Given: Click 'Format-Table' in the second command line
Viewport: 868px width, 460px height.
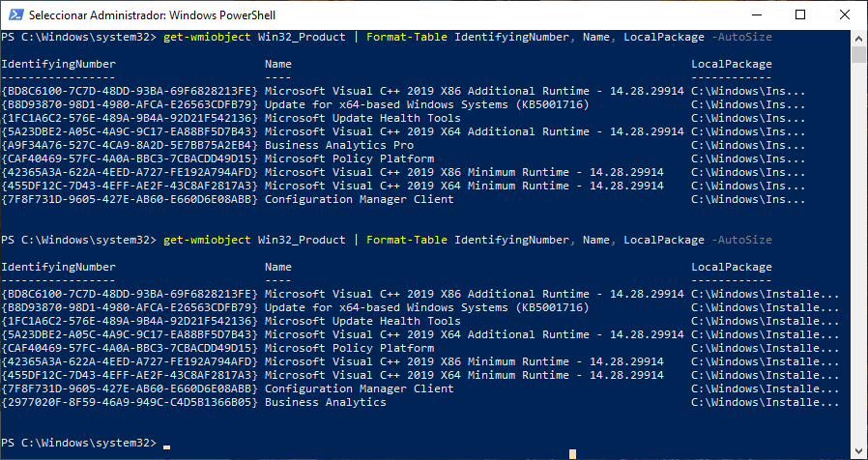Looking at the screenshot, I should point(407,241).
